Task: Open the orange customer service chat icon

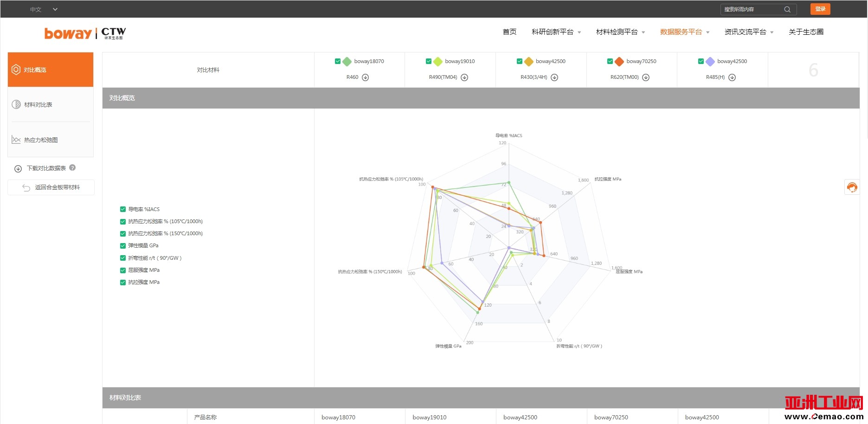Action: click(x=852, y=187)
